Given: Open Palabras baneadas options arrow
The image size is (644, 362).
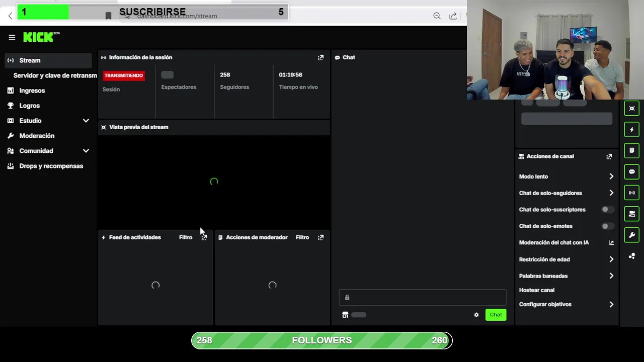Looking at the screenshot, I should [611, 276].
